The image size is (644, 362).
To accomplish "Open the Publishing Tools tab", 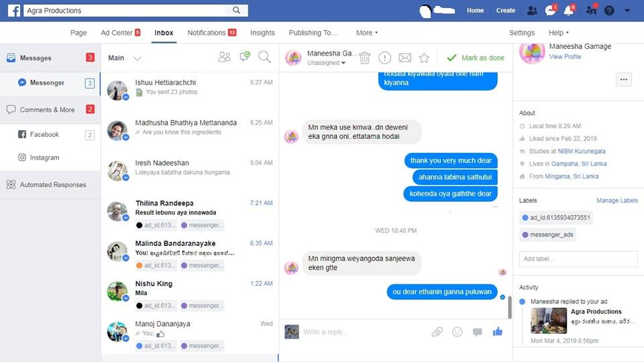I will tap(313, 33).
